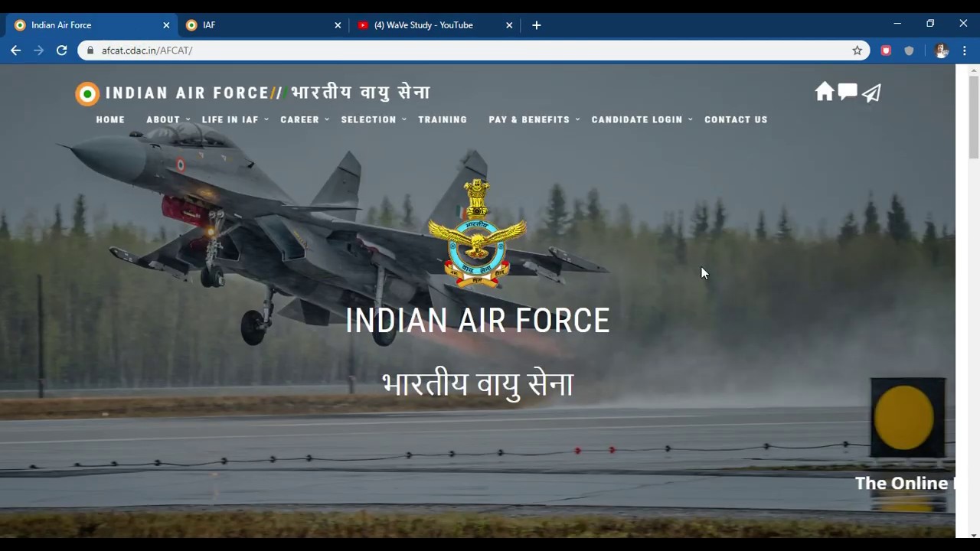
Task: Click the Indian Air Force roundel logo
Action: (87, 93)
